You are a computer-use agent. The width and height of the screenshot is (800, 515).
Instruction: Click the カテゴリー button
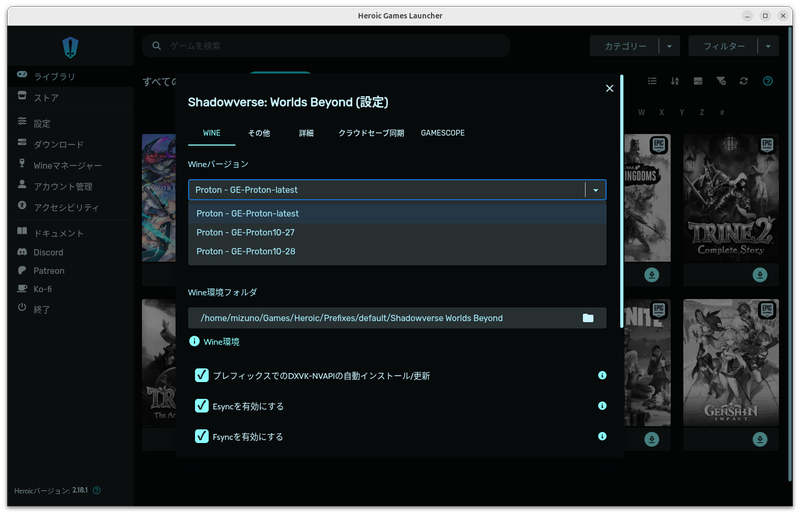[625, 46]
